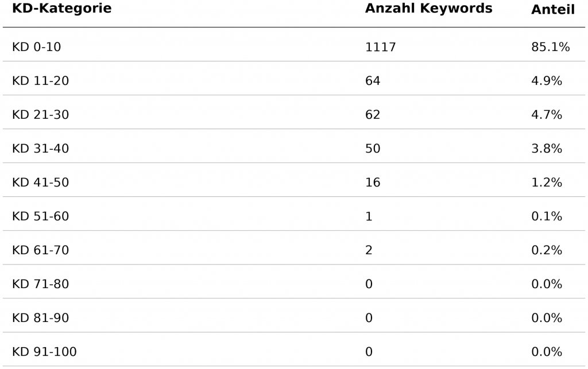Select the KD 21-30 row label
This screenshot has height=369, width=588.
[x=40, y=115]
